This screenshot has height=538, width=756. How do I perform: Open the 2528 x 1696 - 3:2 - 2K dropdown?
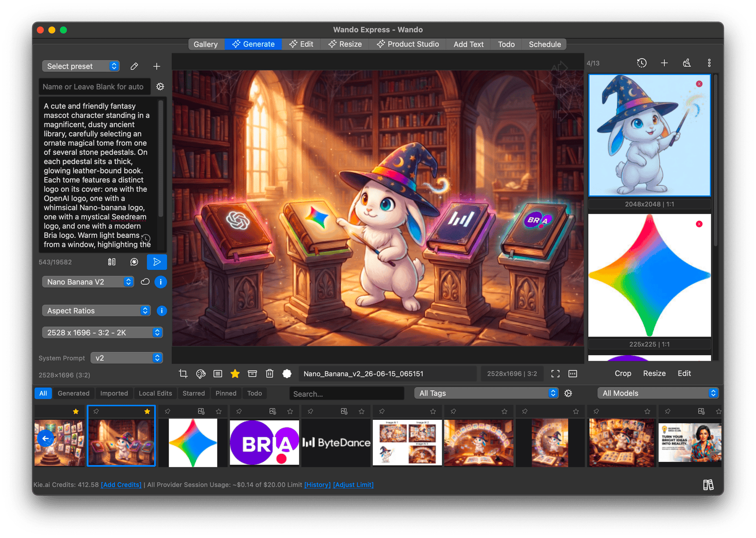click(x=103, y=332)
